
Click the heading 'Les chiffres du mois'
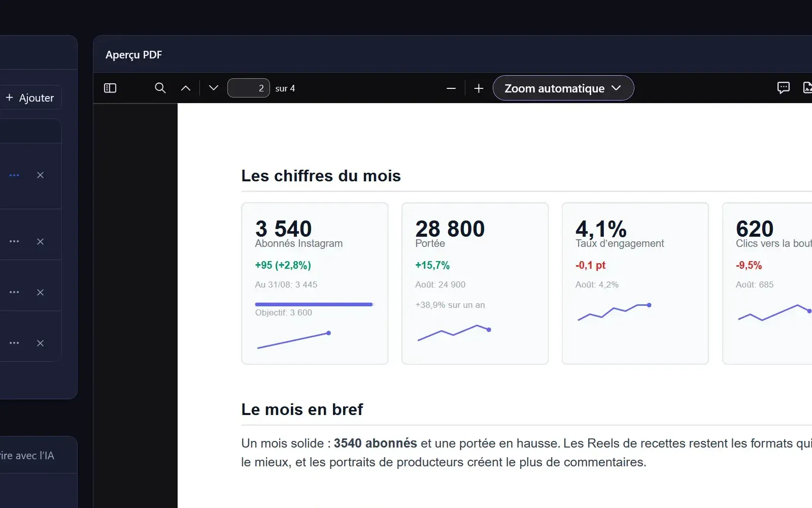click(321, 176)
